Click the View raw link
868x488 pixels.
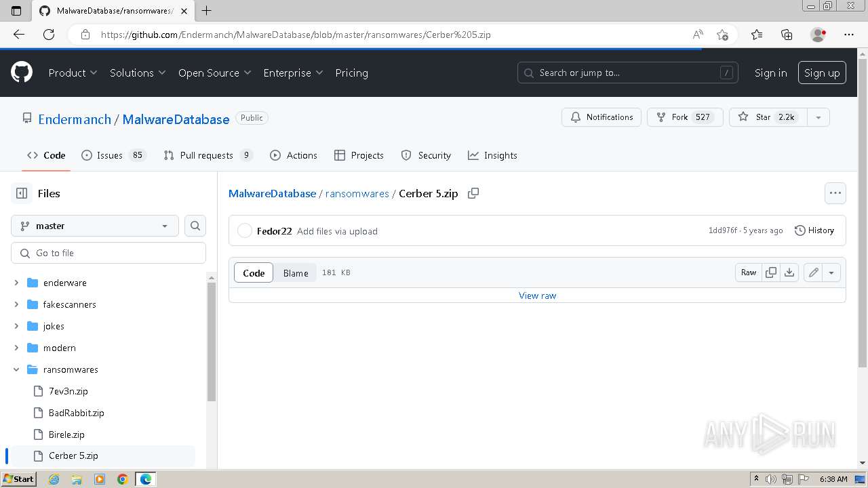(537, 296)
